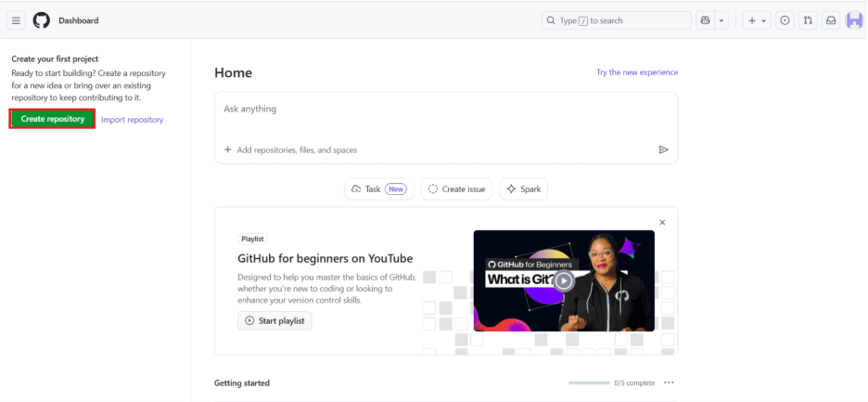This screenshot has width=868, height=402.
Task: Open the Pull requests icon in the header
Action: click(x=808, y=20)
